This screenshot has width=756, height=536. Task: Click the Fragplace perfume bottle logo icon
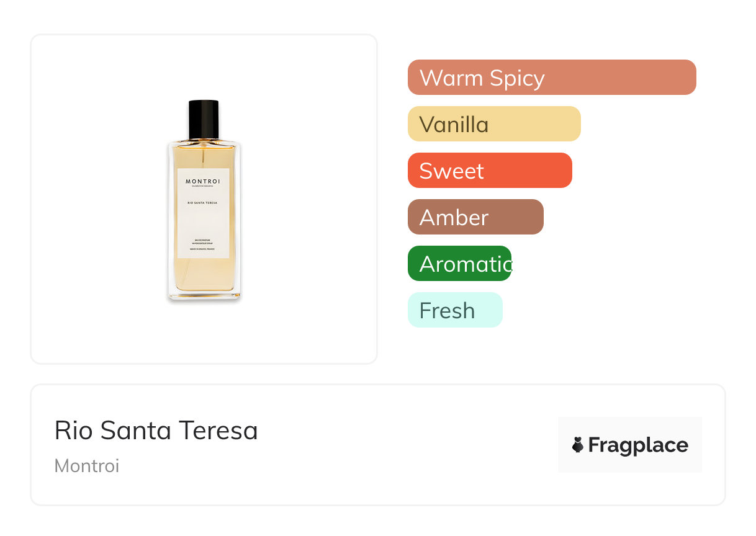578,445
